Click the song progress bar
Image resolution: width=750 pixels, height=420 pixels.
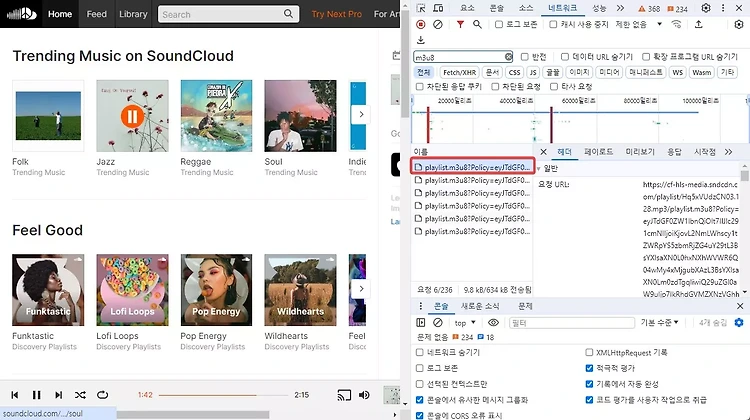223,395
